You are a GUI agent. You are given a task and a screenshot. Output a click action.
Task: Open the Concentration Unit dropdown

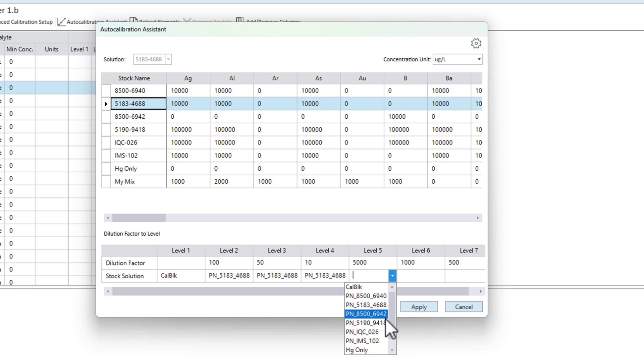coord(479,59)
